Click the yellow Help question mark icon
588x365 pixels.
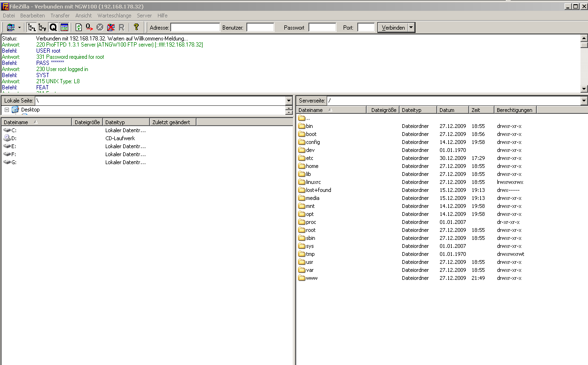tap(136, 27)
